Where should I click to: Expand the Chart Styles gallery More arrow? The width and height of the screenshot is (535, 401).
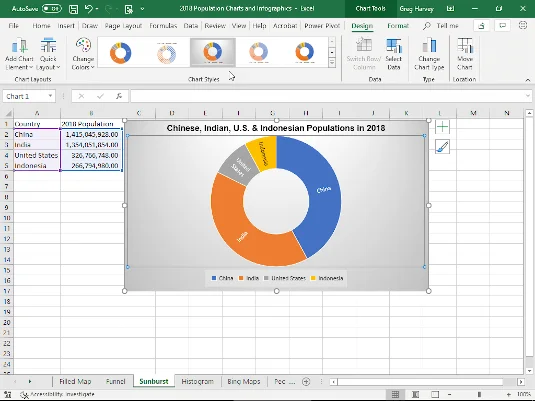click(332, 63)
